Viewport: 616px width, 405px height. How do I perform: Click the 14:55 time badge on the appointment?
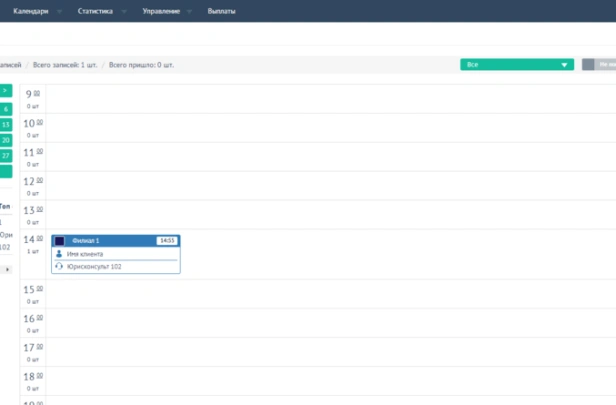(x=167, y=240)
